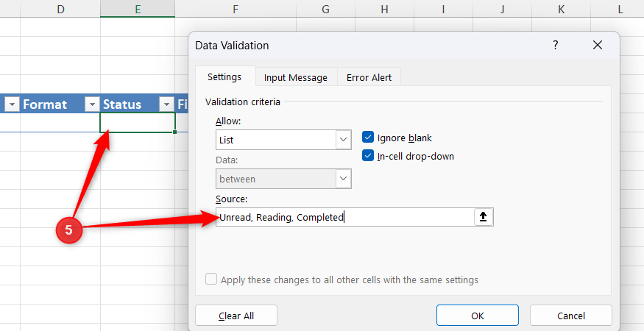Select column K header
This screenshot has width=644, height=331.
point(561,9)
